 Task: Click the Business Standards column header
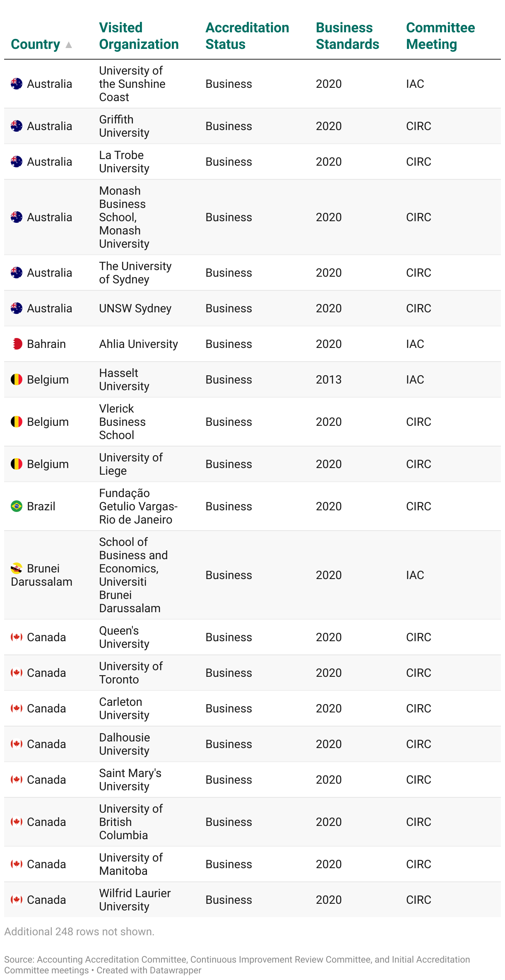347,36
